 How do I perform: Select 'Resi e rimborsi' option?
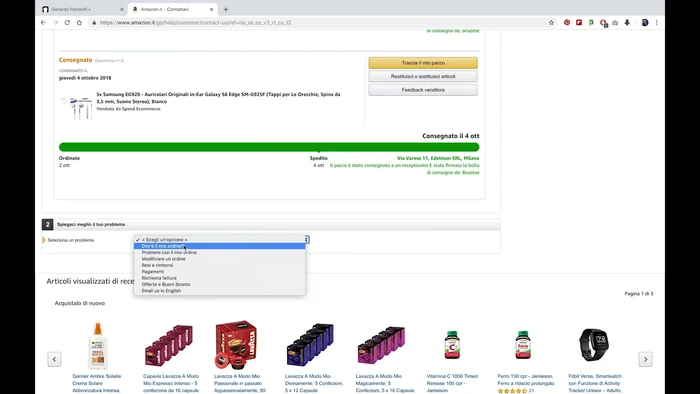pyautogui.click(x=219, y=265)
